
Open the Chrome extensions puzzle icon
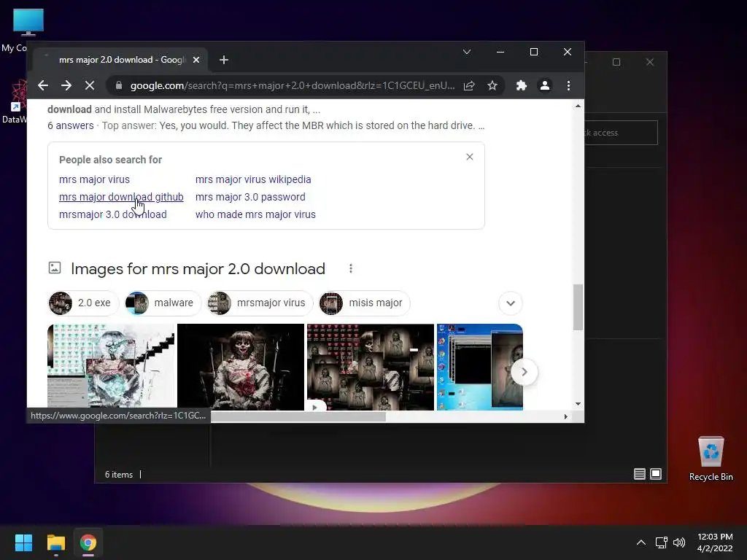[x=522, y=86]
